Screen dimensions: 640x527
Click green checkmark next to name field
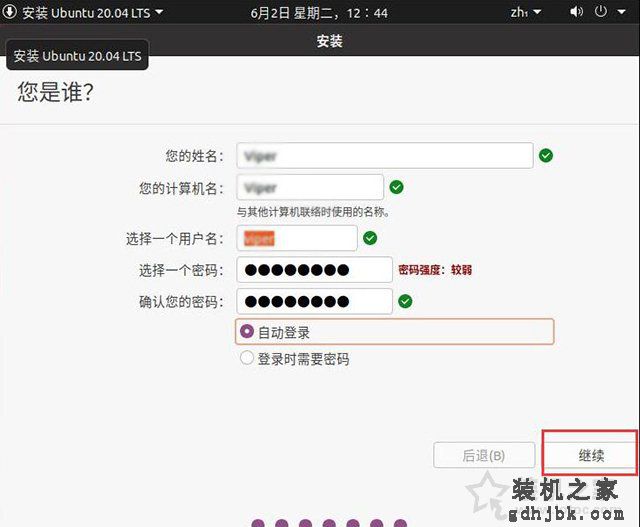click(546, 156)
